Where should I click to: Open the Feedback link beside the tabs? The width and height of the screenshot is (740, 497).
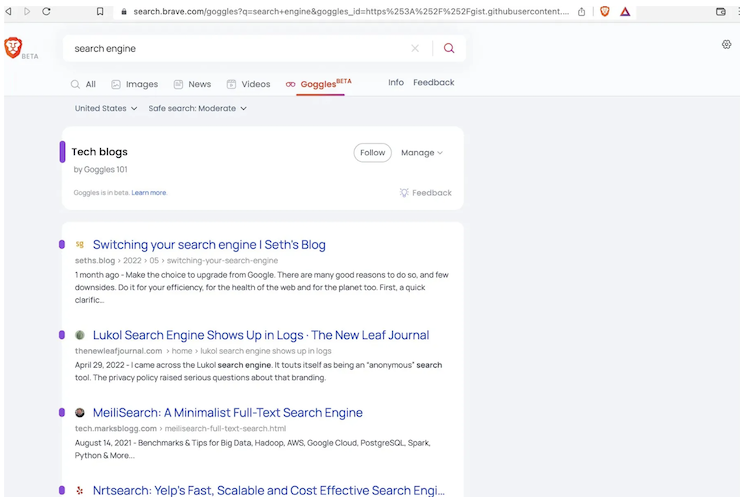tap(434, 83)
